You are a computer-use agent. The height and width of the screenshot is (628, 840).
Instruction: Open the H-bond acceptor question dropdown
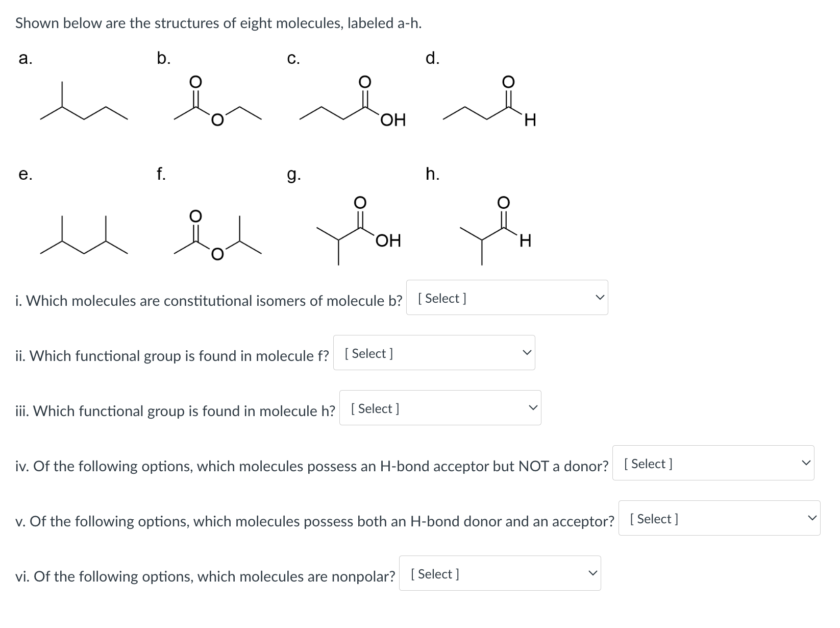[x=713, y=463]
